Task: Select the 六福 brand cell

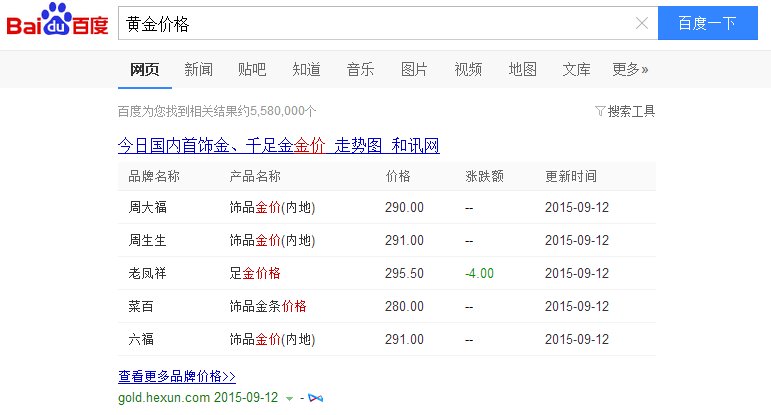Action: [x=141, y=339]
